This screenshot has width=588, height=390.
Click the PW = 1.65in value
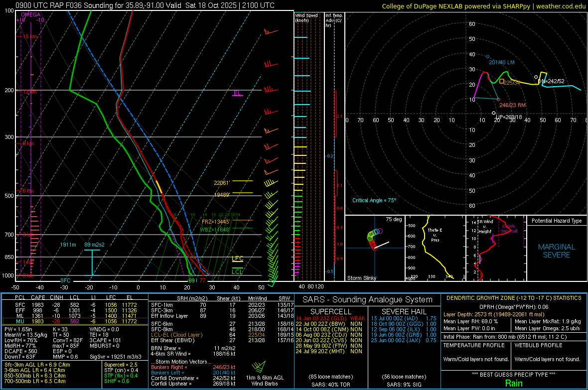18,329
